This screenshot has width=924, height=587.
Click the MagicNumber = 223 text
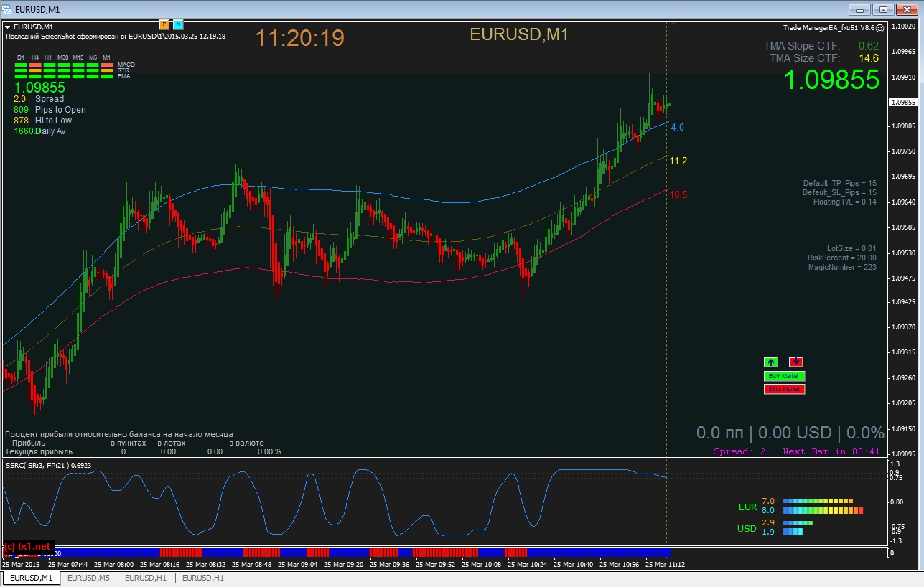pos(842,267)
